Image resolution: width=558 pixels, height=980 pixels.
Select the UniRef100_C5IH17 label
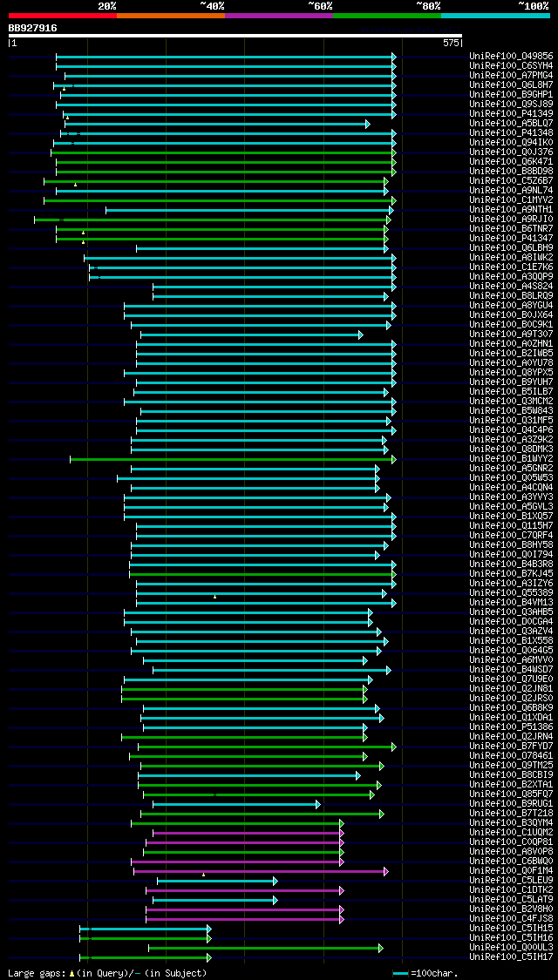[511, 957]
